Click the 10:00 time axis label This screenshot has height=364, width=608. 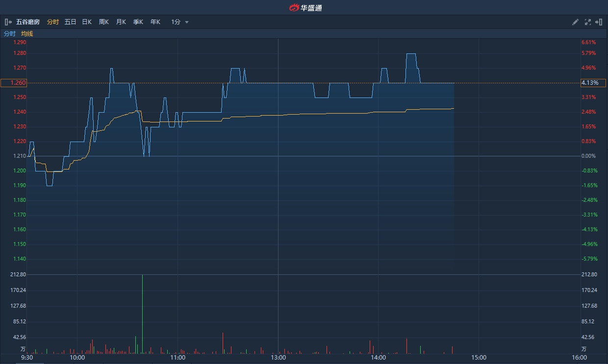point(77,358)
